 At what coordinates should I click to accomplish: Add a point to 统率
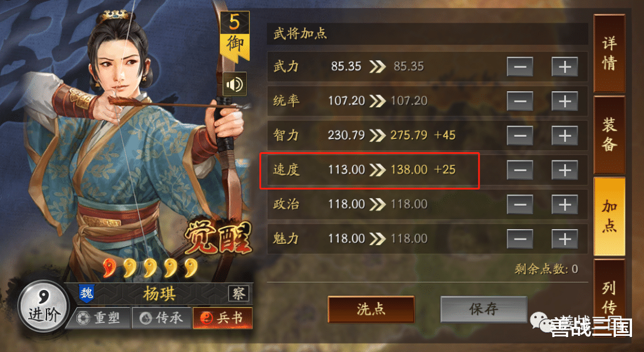[x=564, y=101]
